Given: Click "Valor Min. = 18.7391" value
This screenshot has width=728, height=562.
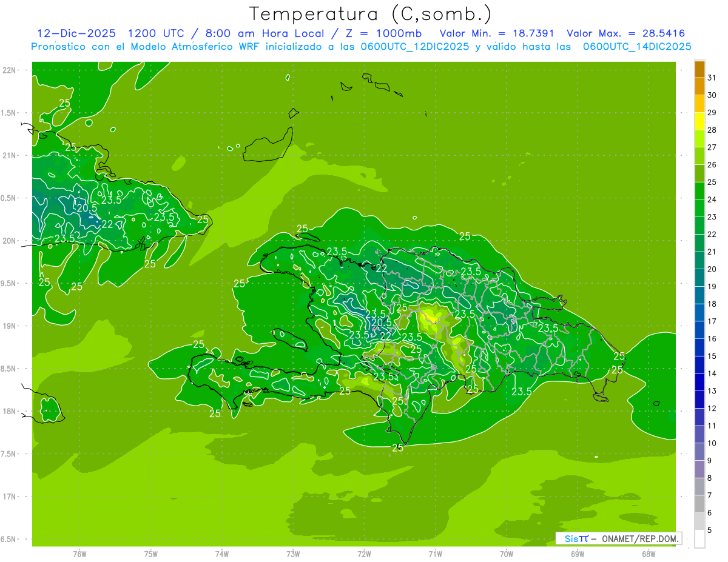Looking at the screenshot, I should click(497, 33).
